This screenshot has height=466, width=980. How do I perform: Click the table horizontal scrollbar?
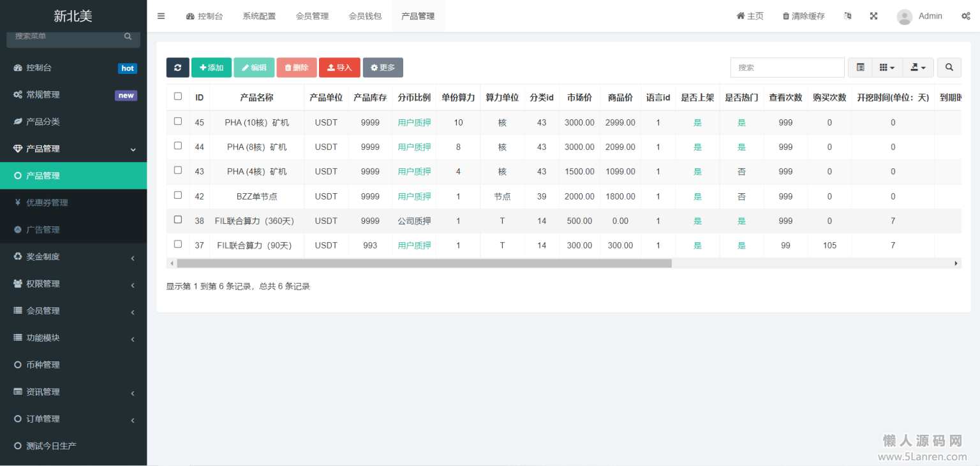pyautogui.click(x=424, y=263)
